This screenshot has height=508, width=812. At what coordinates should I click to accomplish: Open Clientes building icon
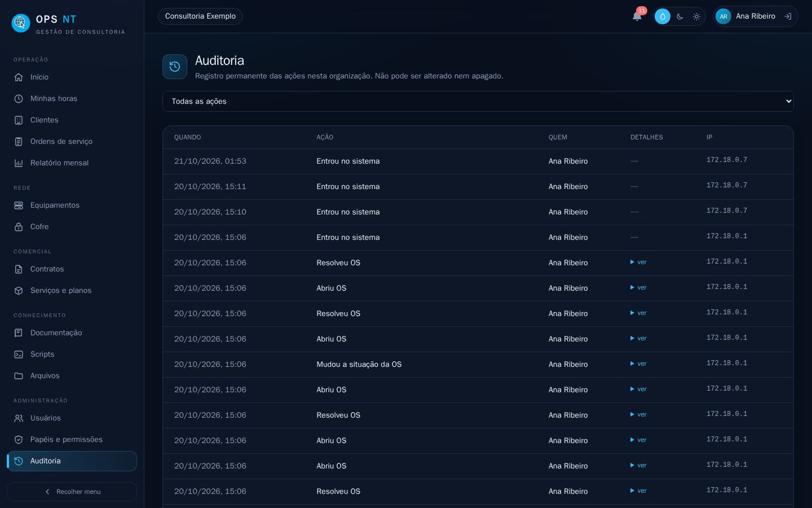[19, 120]
